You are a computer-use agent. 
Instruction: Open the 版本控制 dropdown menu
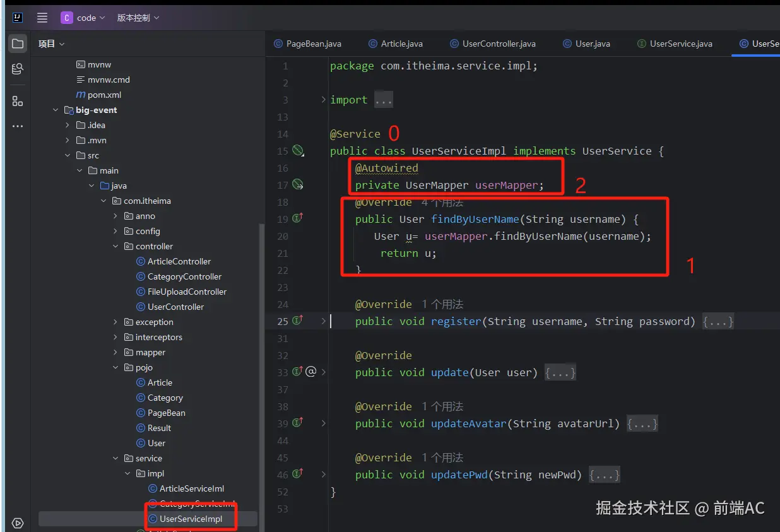tap(138, 18)
